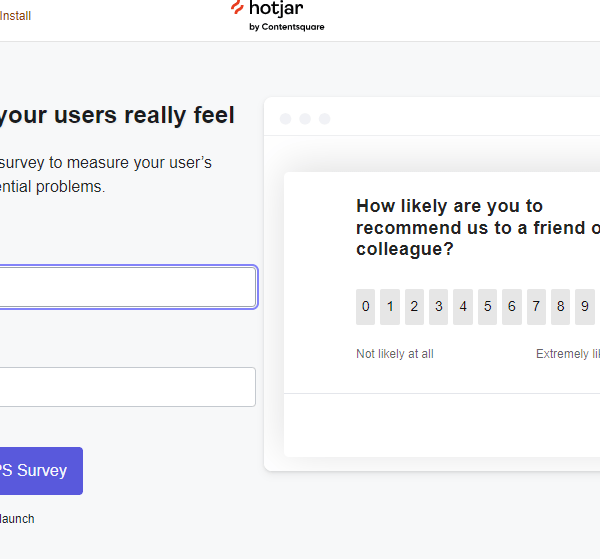Click the second gray dot in preview window
The image size is (600, 559).
coord(305,119)
